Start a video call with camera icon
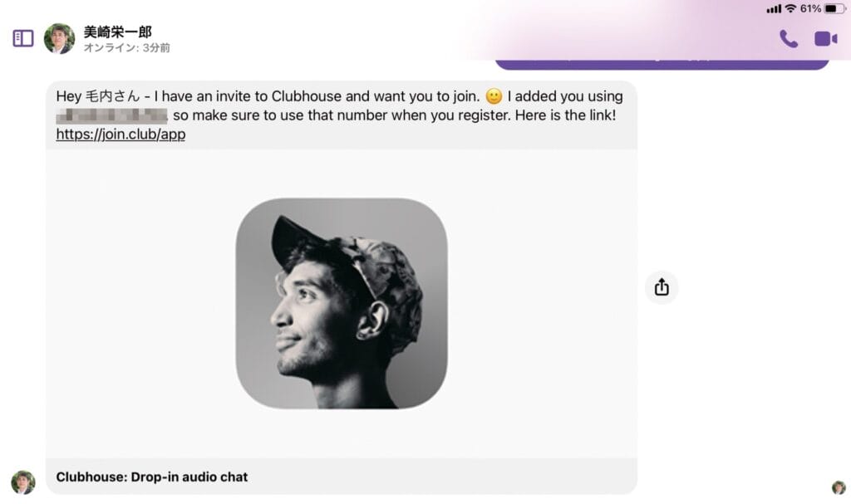851x504 pixels. point(825,39)
